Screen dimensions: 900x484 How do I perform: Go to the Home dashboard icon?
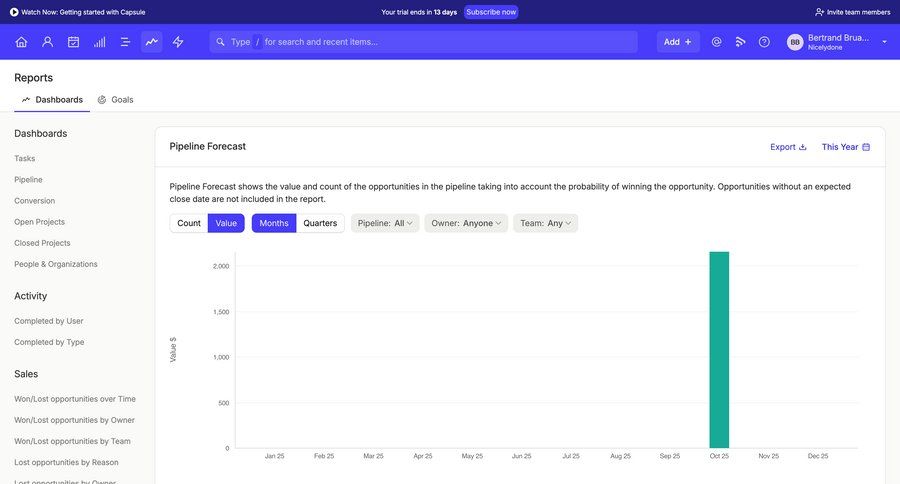tap(21, 42)
